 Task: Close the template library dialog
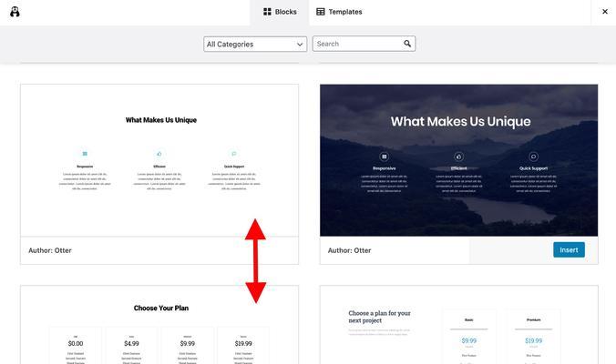pyautogui.click(x=604, y=12)
